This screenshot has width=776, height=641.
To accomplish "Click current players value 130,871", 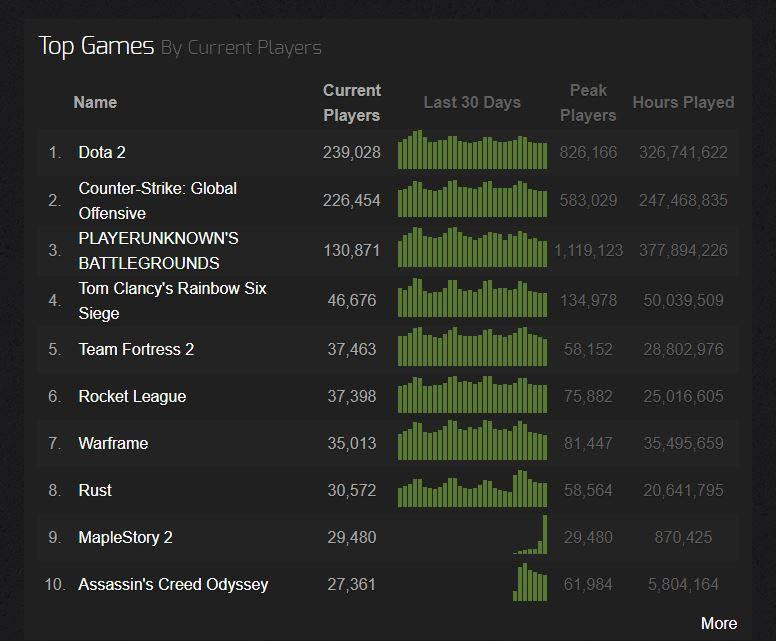I will click(x=352, y=250).
